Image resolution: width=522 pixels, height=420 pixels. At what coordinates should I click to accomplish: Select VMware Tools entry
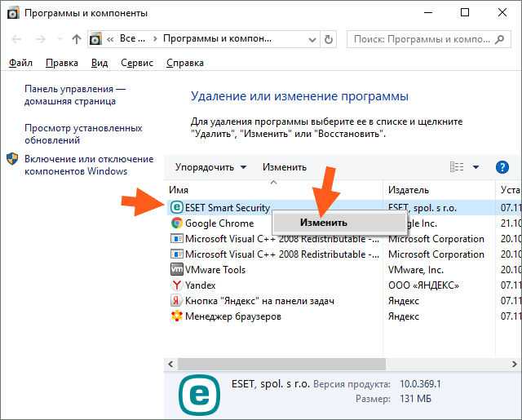coord(215,270)
